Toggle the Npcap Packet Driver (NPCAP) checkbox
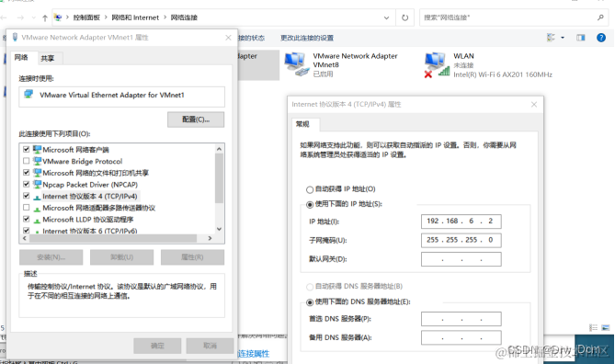Viewport: 615px width, 364px height. click(27, 184)
